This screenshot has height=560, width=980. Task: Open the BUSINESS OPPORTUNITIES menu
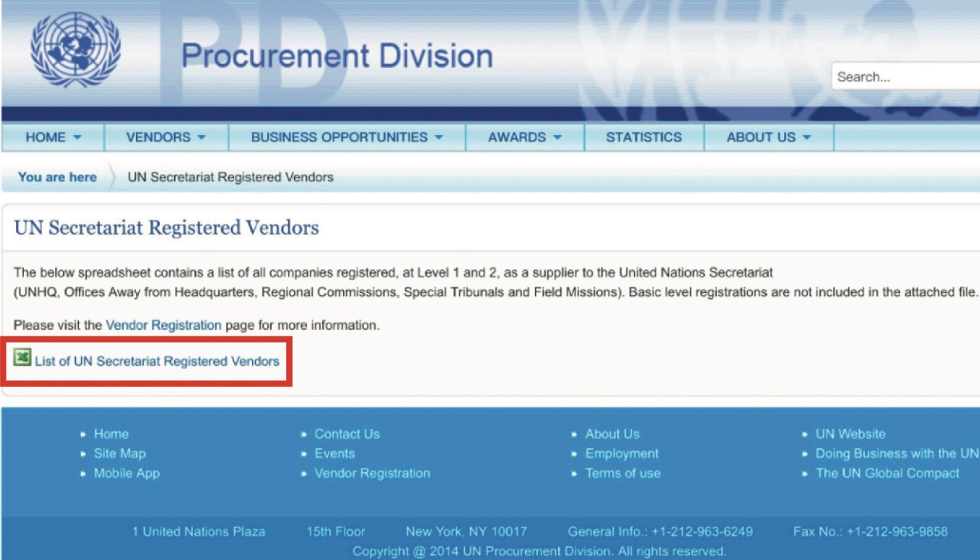(x=347, y=137)
